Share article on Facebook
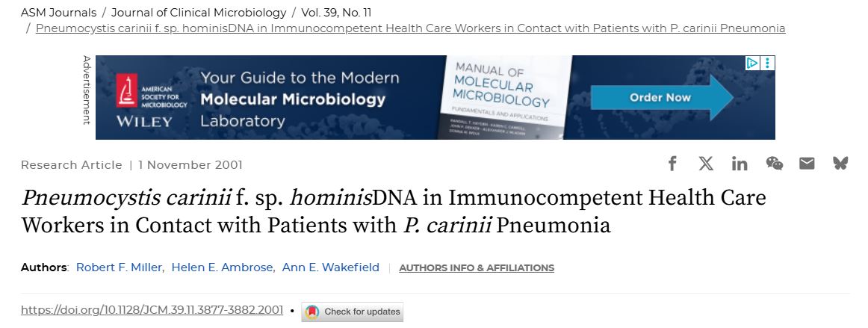 (x=672, y=164)
